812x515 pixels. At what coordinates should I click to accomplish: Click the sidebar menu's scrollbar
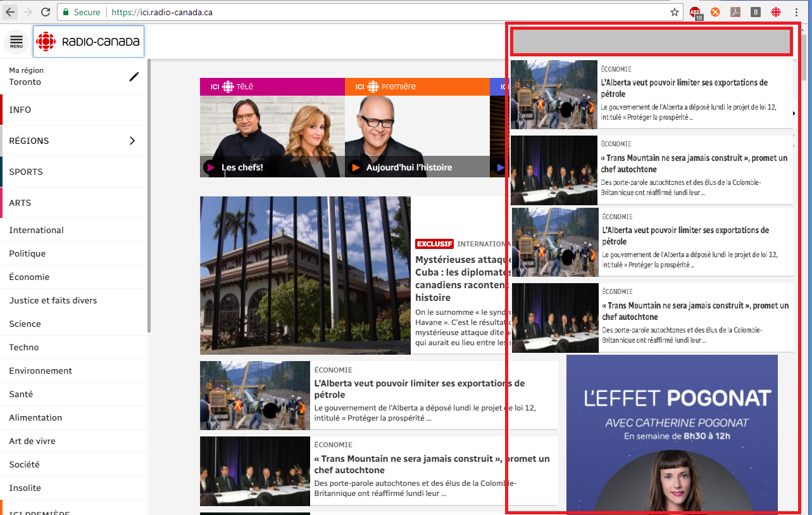(149, 196)
